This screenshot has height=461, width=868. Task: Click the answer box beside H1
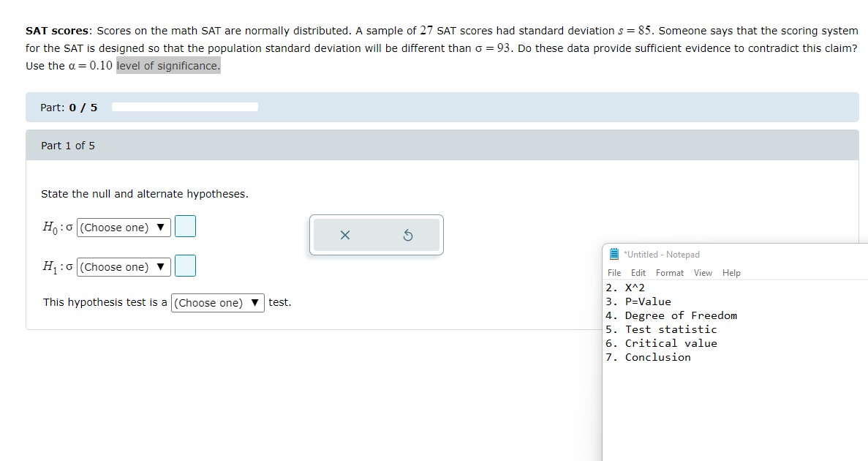pyautogui.click(x=185, y=266)
